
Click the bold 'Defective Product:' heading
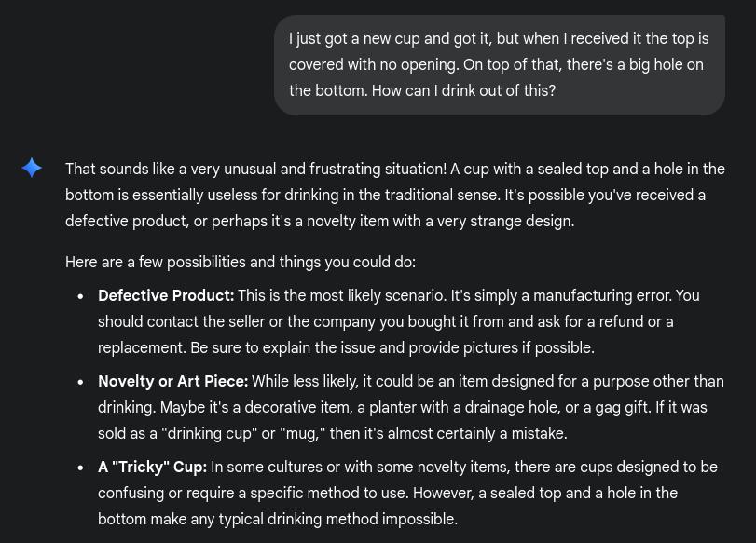coord(166,295)
